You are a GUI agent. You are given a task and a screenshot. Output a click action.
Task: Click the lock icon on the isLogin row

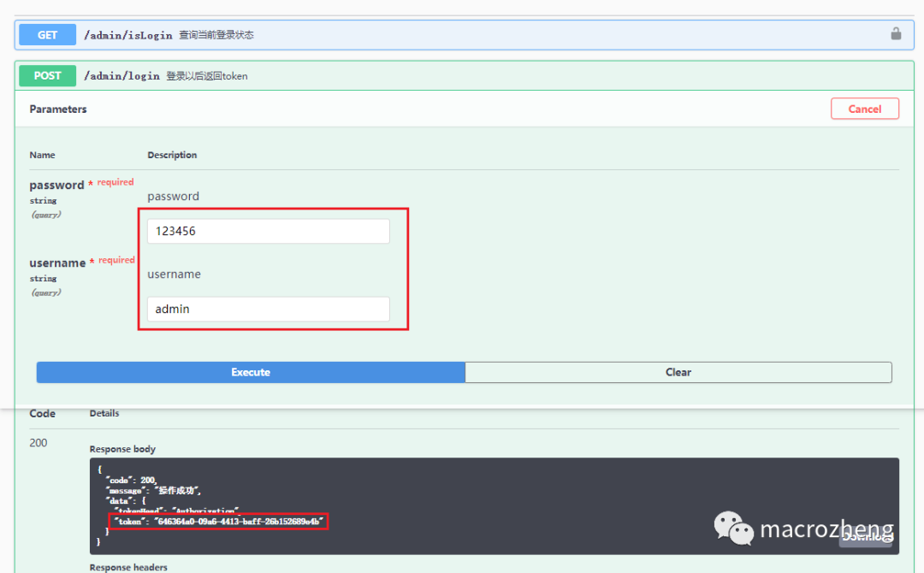[896, 34]
